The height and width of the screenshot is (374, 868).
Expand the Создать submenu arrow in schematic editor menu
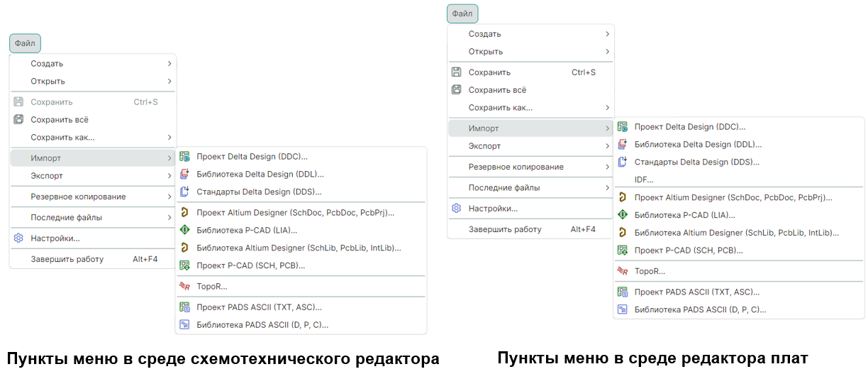pyautogui.click(x=169, y=64)
